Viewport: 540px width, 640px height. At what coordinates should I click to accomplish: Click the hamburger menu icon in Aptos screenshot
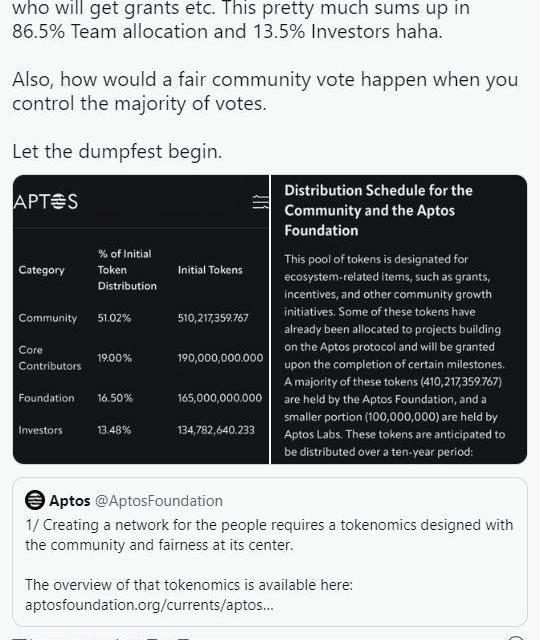pyautogui.click(x=260, y=202)
